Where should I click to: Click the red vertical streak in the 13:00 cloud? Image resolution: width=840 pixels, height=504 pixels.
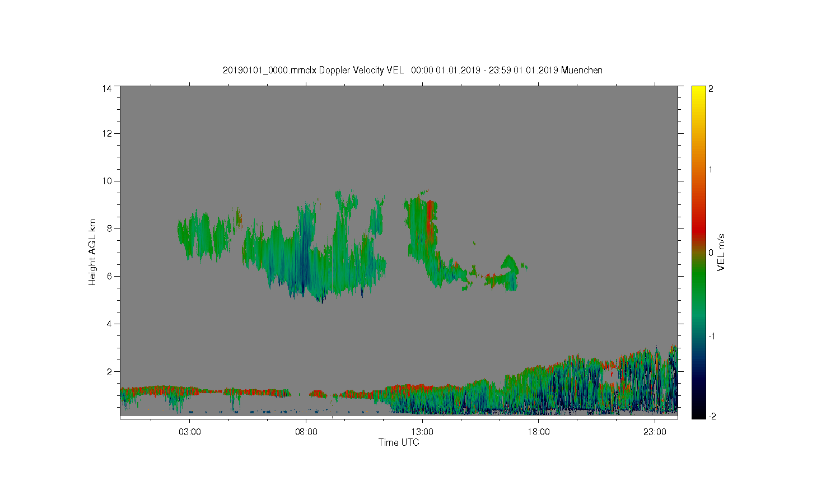point(430,221)
